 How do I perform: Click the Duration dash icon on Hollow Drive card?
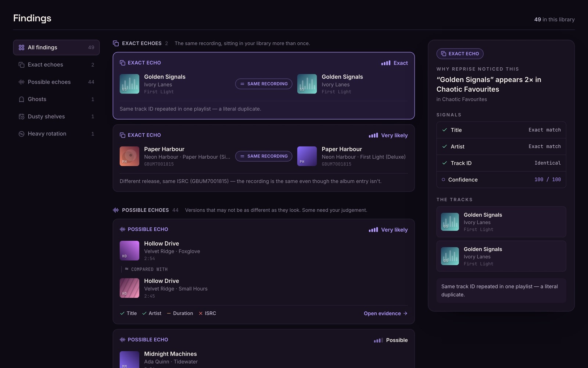pyautogui.click(x=169, y=314)
